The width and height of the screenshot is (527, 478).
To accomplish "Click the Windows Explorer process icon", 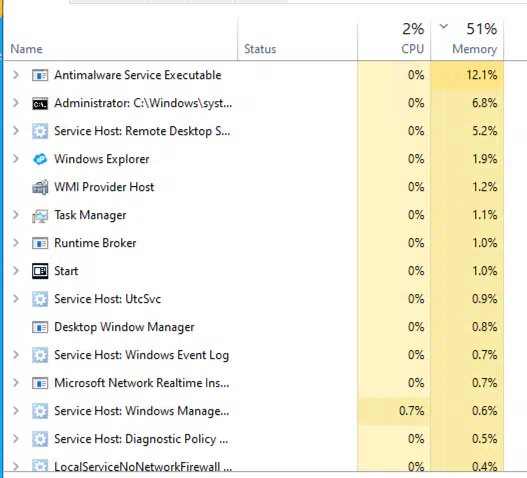I will [40, 159].
